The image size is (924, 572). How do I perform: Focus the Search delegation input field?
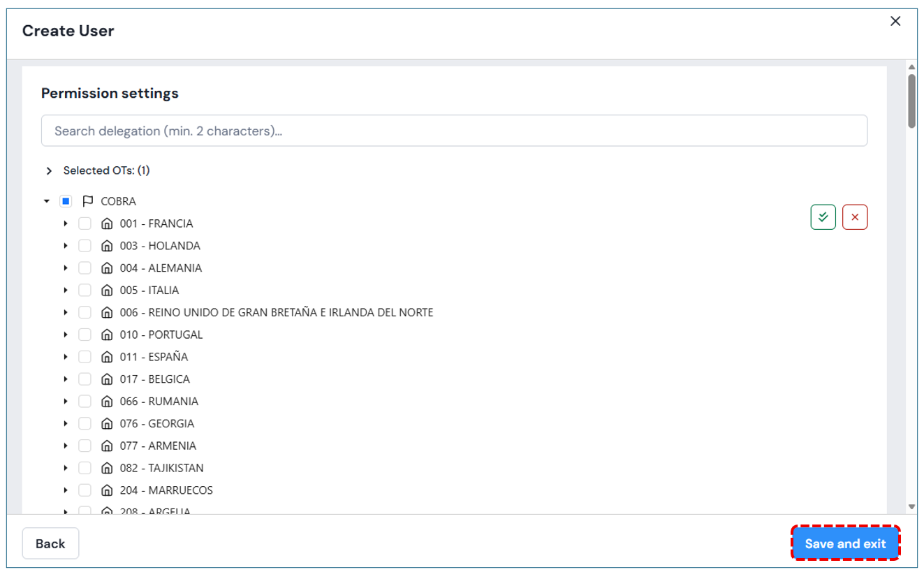coord(454,131)
